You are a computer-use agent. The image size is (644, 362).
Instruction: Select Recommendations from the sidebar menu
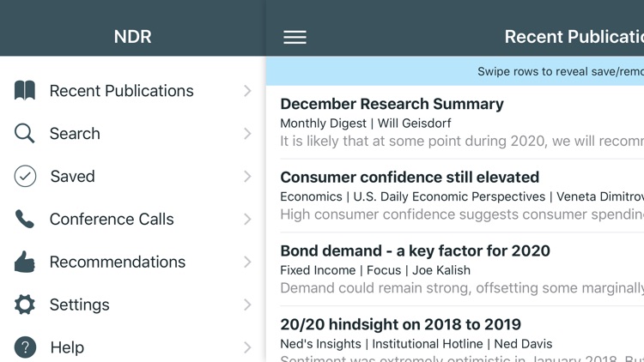(x=118, y=262)
